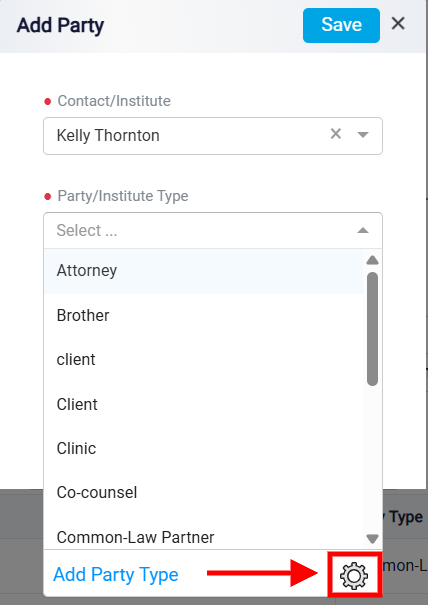Save the new party
This screenshot has width=428, height=605.
coord(341,25)
